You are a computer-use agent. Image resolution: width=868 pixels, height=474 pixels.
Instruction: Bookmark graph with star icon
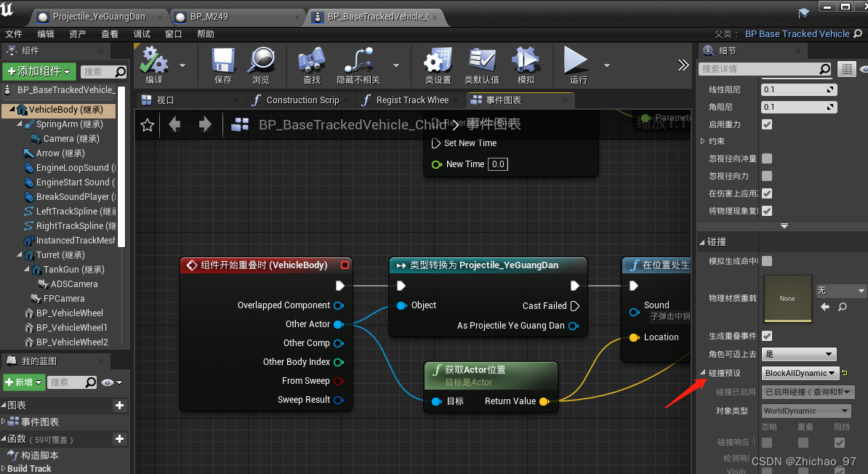[x=148, y=124]
